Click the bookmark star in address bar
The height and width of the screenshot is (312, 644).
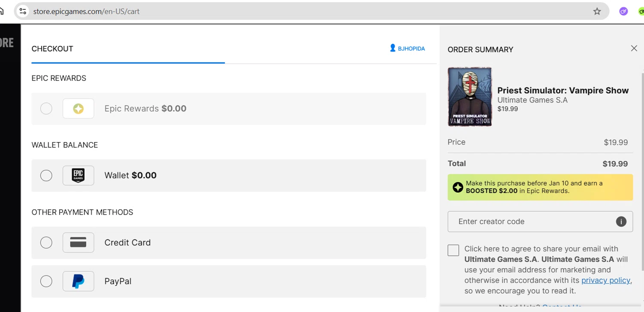(597, 12)
